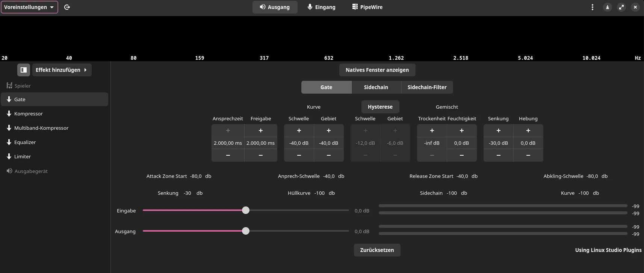
Task: Increase Feuchtigkeit with plus button
Action: [x=462, y=130]
